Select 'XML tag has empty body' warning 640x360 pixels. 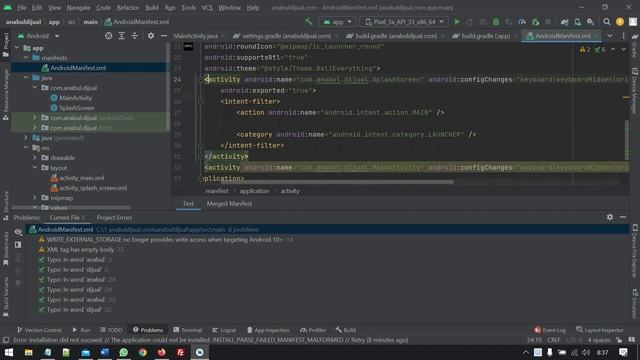click(80, 249)
